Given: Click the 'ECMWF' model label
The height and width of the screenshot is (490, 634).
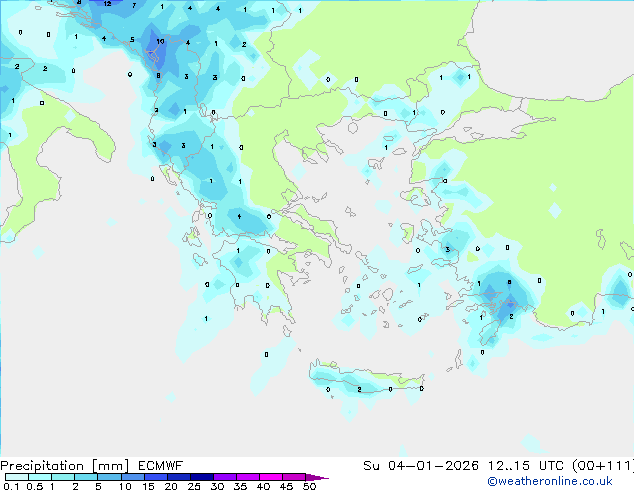Looking at the screenshot, I should (x=161, y=466).
